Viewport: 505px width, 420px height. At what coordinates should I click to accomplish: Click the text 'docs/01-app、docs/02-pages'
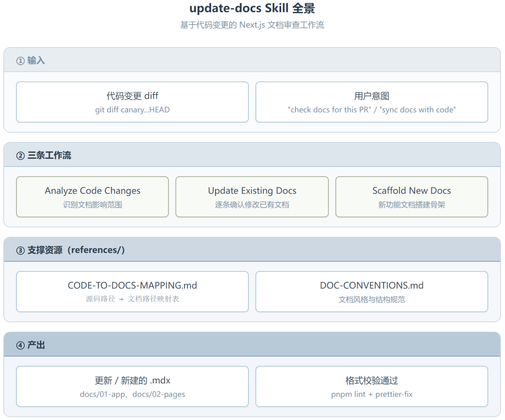click(132, 394)
